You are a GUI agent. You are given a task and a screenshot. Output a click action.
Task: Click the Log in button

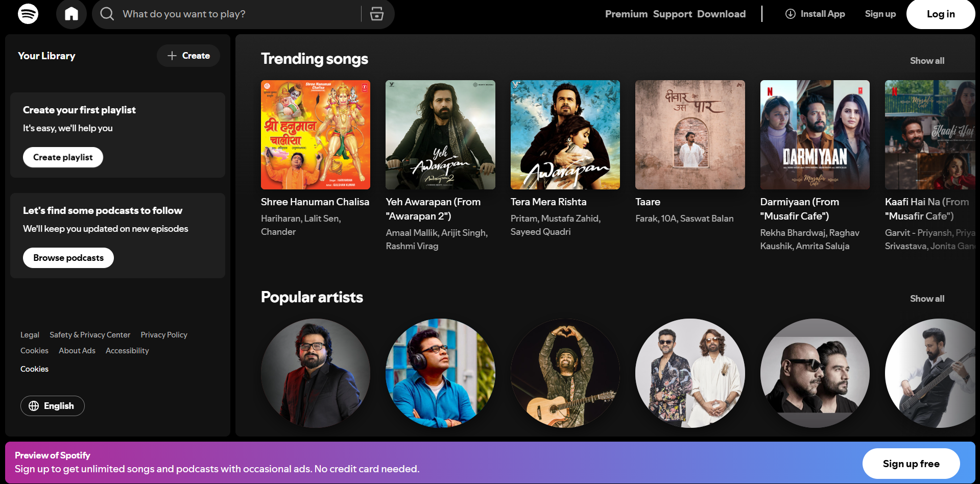pos(941,14)
